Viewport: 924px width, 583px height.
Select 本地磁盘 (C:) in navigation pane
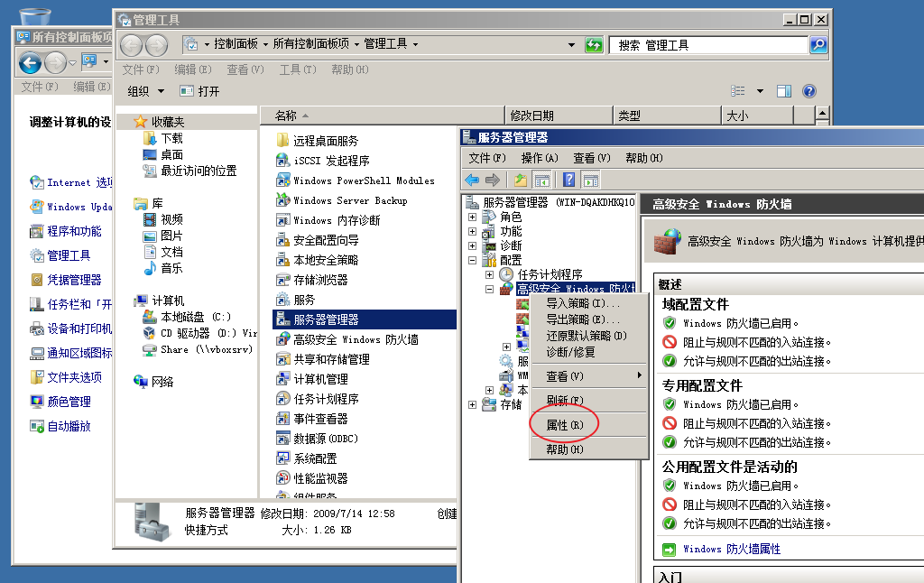pyautogui.click(x=188, y=317)
